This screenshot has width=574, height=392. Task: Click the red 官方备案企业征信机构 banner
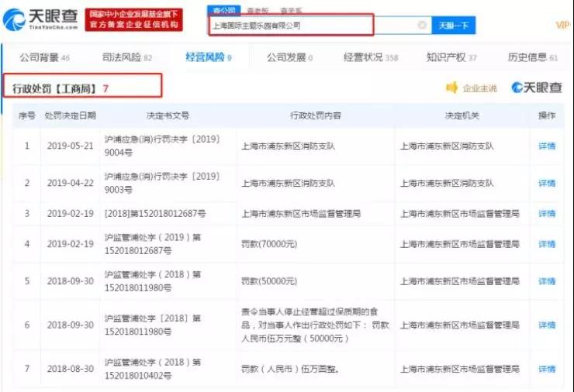(x=135, y=25)
